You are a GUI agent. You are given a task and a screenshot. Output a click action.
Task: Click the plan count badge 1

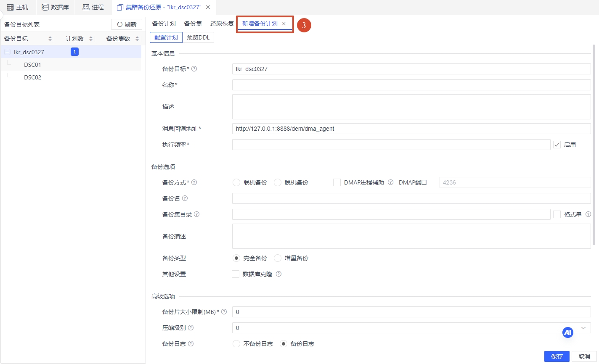75,52
